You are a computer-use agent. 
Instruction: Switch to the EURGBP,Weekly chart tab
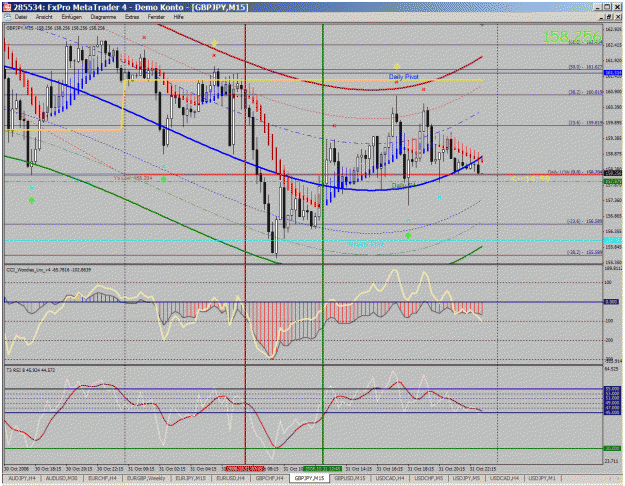click(x=146, y=478)
